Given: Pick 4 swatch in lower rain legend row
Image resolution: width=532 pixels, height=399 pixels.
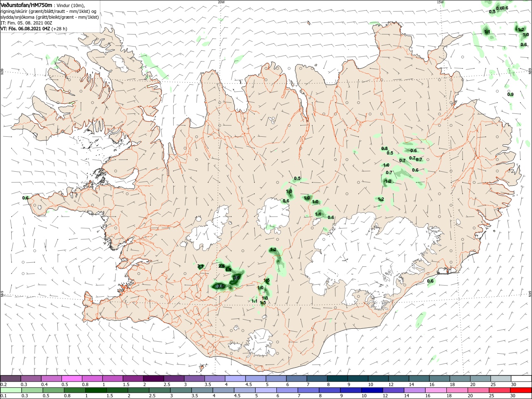Looking at the screenshot, I should pos(223,390).
